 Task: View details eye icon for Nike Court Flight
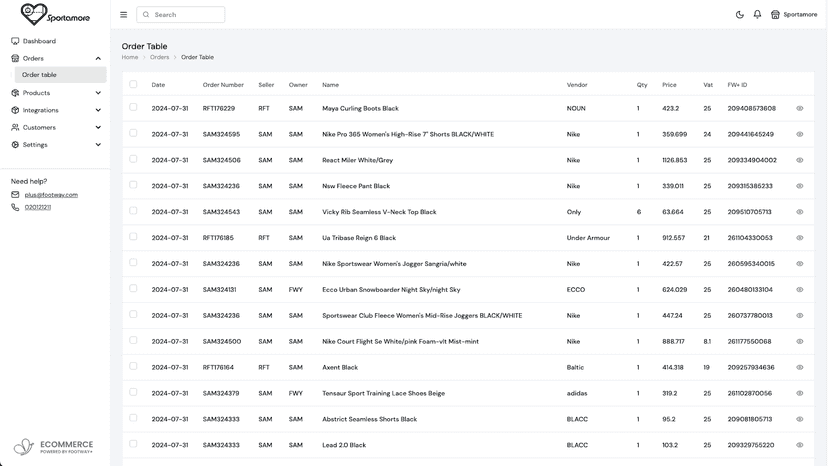[x=799, y=341]
